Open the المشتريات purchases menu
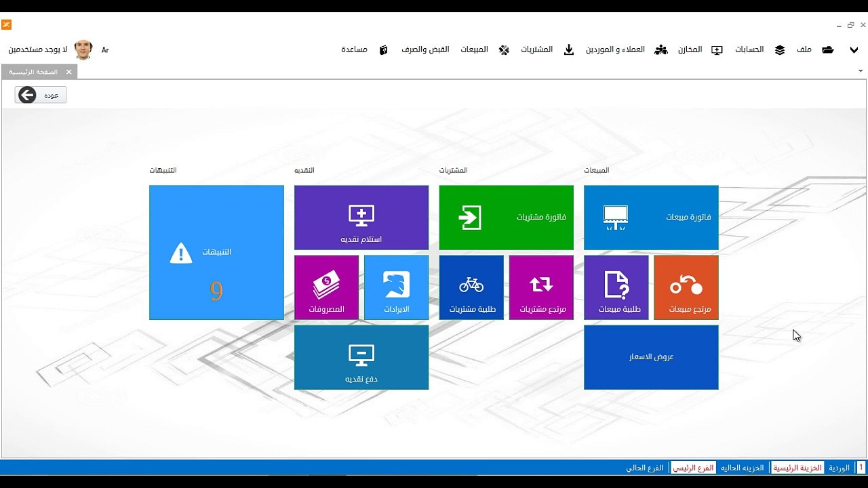 tap(536, 49)
